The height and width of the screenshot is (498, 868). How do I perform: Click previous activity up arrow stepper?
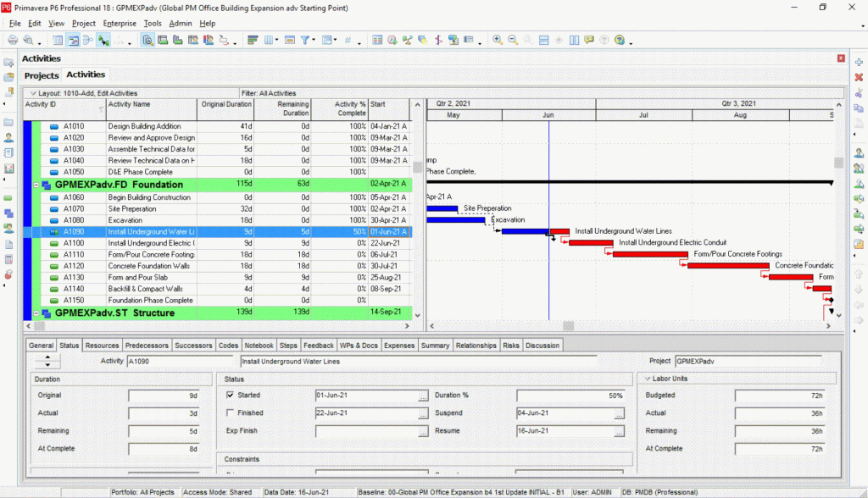coord(47,357)
